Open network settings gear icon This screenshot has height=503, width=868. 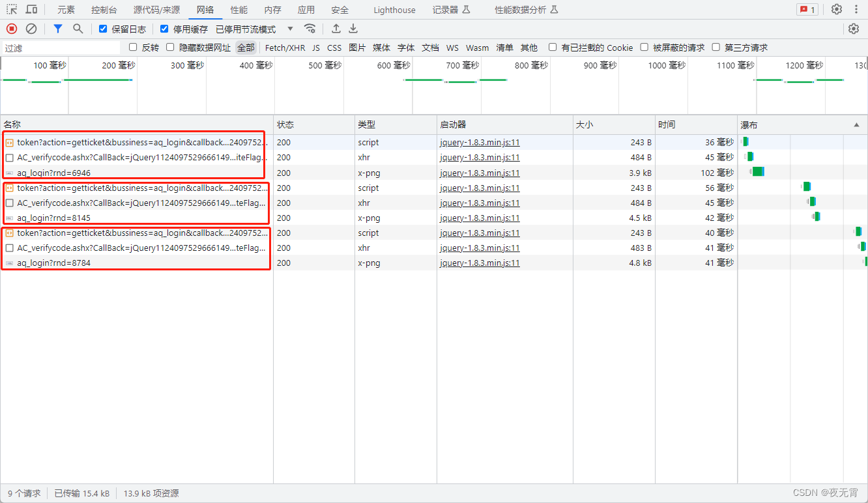854,29
